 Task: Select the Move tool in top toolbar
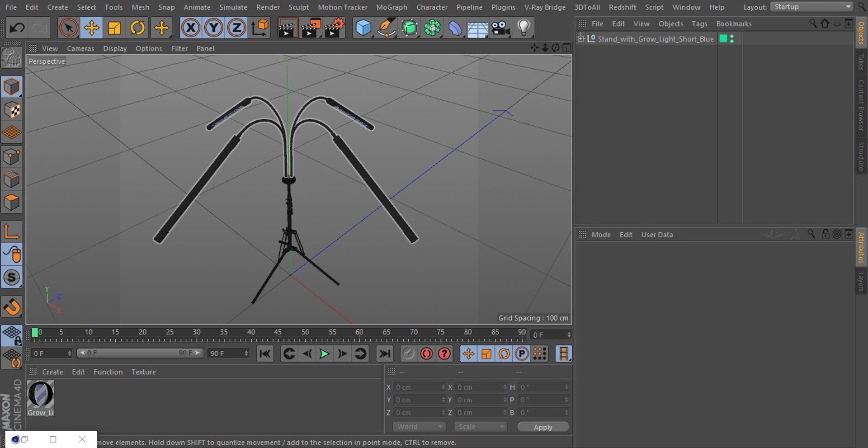pos(92,28)
